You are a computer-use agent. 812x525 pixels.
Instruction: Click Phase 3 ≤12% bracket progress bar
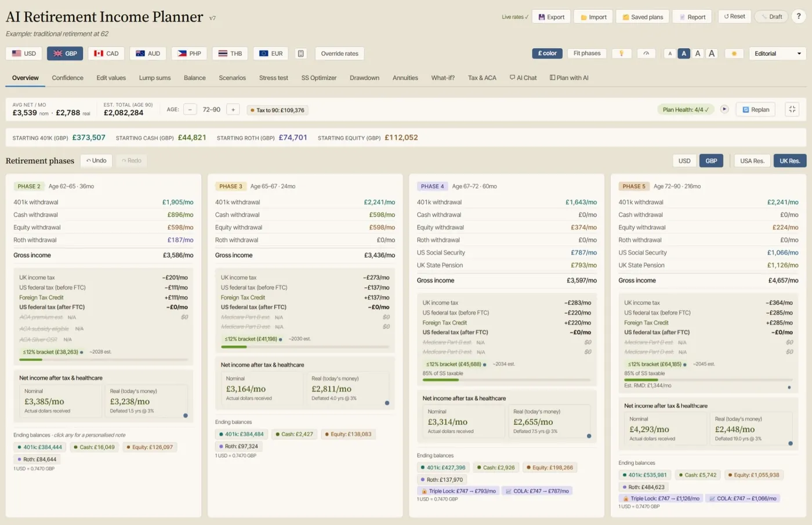point(304,347)
